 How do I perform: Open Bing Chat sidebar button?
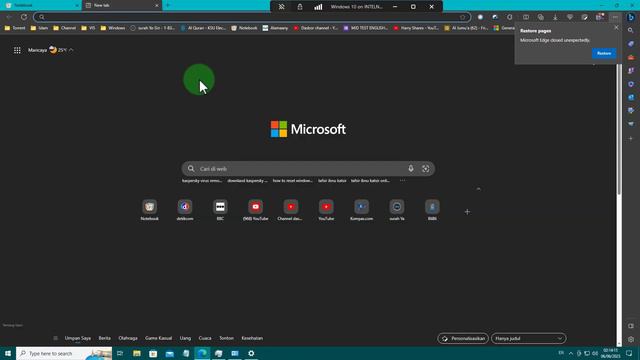pyautogui.click(x=631, y=17)
